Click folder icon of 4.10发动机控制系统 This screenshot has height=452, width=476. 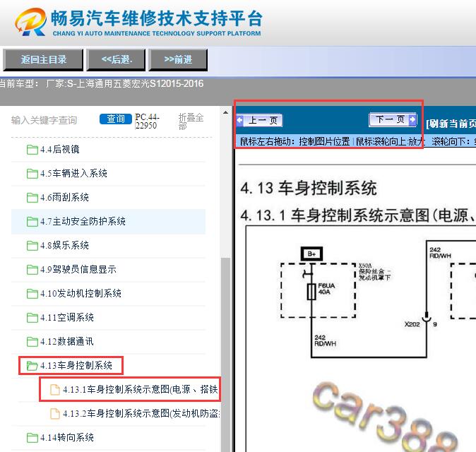(x=32, y=293)
